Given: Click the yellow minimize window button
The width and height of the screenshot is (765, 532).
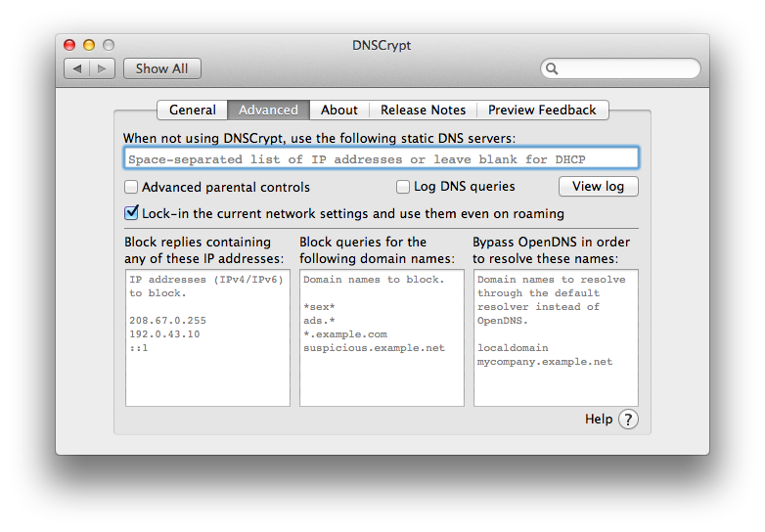Looking at the screenshot, I should point(89,45).
